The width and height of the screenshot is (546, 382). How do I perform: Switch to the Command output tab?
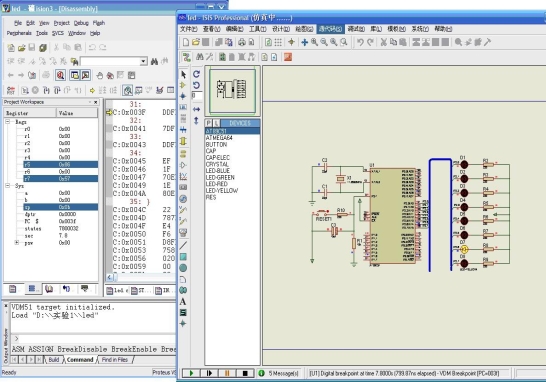pyautogui.click(x=80, y=360)
